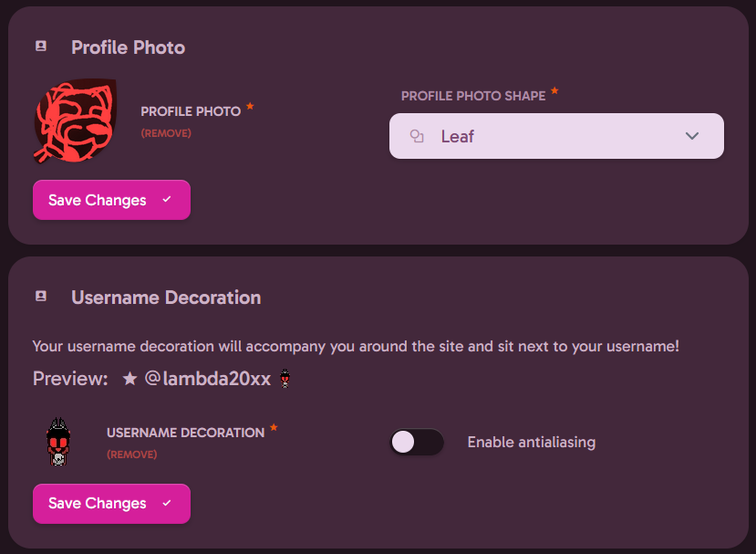Toggle the Enable antialiasing switch
This screenshot has height=554, width=756.
pos(417,442)
